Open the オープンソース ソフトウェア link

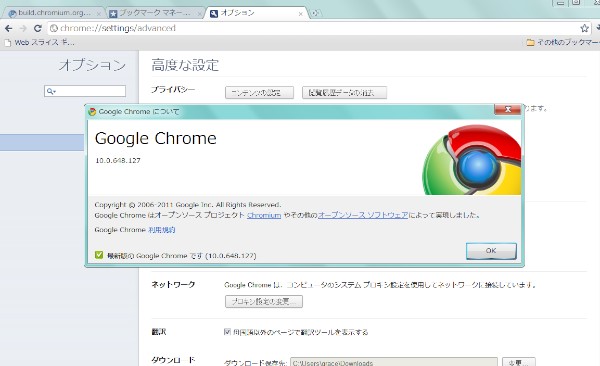[x=363, y=215]
